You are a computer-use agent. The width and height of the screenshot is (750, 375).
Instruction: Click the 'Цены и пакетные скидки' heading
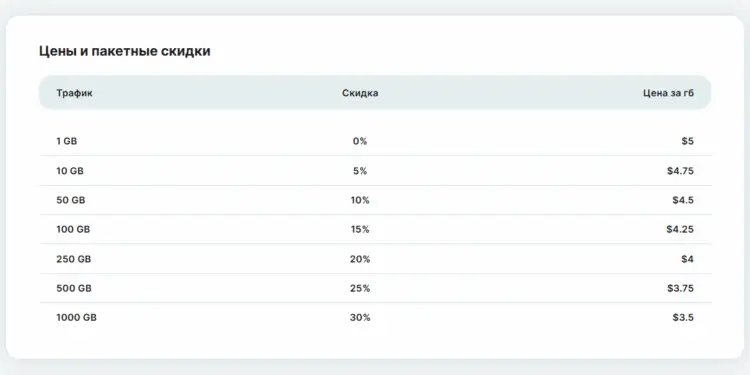124,51
